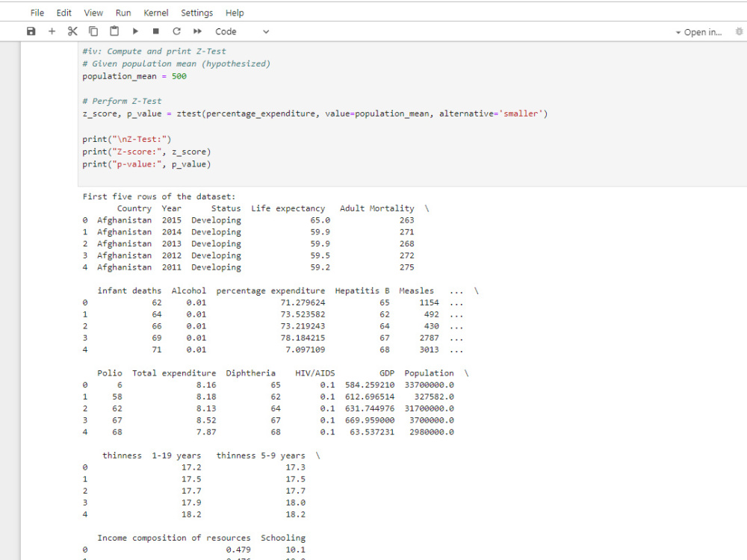Cut the selected cell using the scissors icon
This screenshot has width=747, height=560.
click(x=72, y=31)
